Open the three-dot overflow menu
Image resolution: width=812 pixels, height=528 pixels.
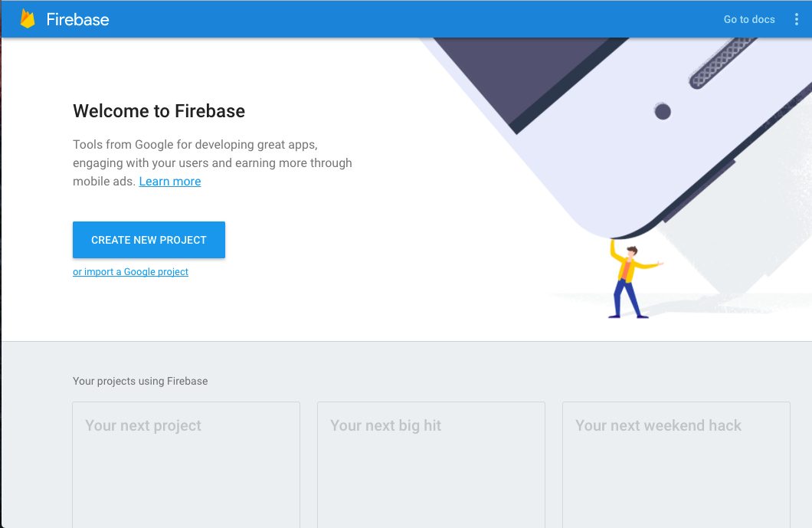[x=796, y=19]
